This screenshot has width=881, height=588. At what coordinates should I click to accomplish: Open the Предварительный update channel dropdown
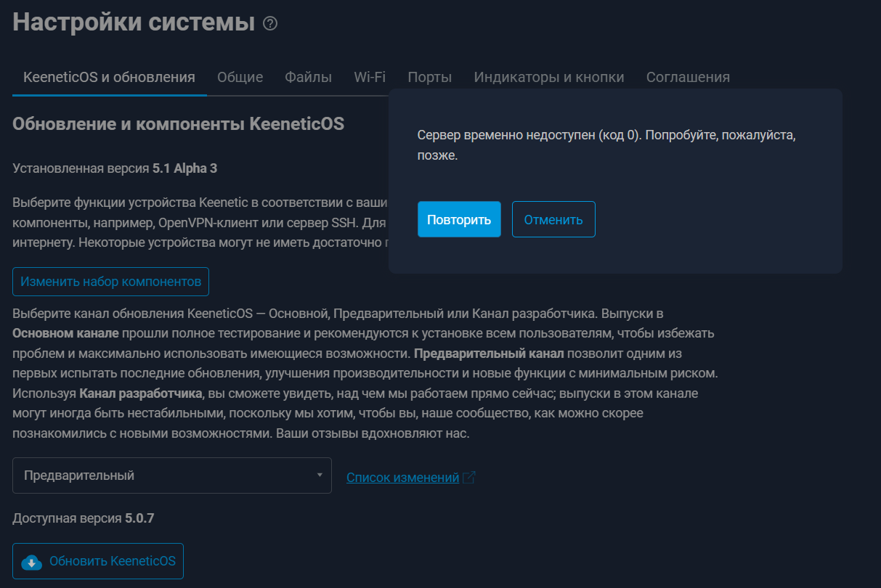click(171, 475)
